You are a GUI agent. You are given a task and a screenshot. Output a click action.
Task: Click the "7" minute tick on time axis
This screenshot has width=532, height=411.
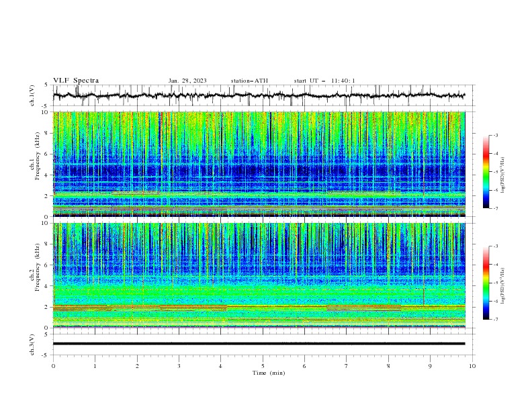(347, 366)
